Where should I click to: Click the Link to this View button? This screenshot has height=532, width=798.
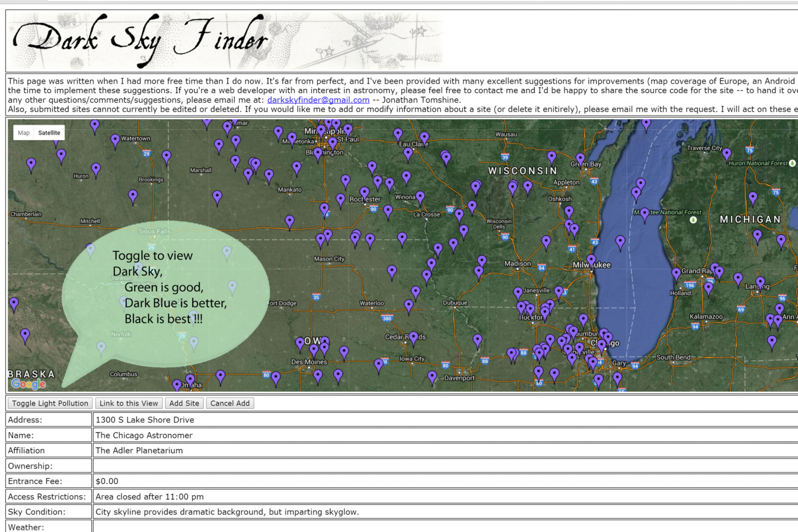(129, 403)
